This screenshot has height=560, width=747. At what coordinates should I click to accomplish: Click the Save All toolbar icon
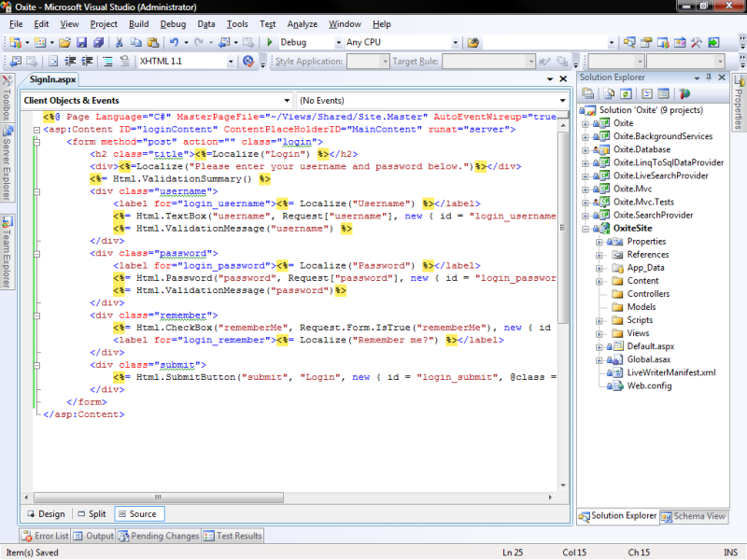click(x=98, y=42)
